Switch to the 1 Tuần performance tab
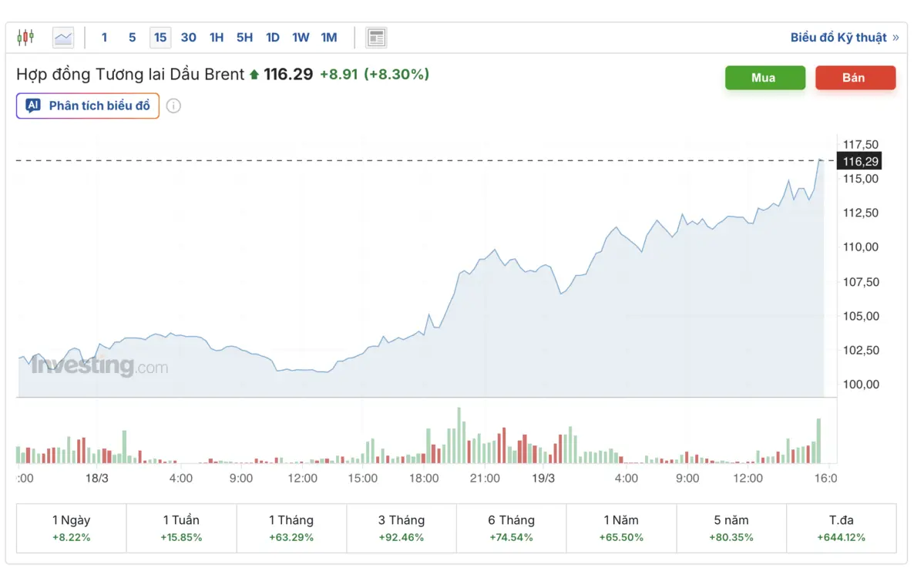The width and height of the screenshot is (924, 578). click(181, 528)
